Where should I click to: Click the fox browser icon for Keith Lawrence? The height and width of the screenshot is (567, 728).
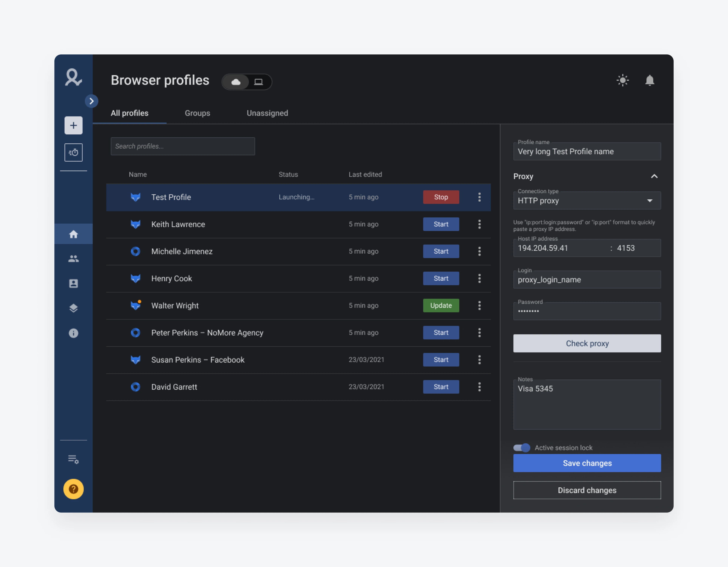135,224
